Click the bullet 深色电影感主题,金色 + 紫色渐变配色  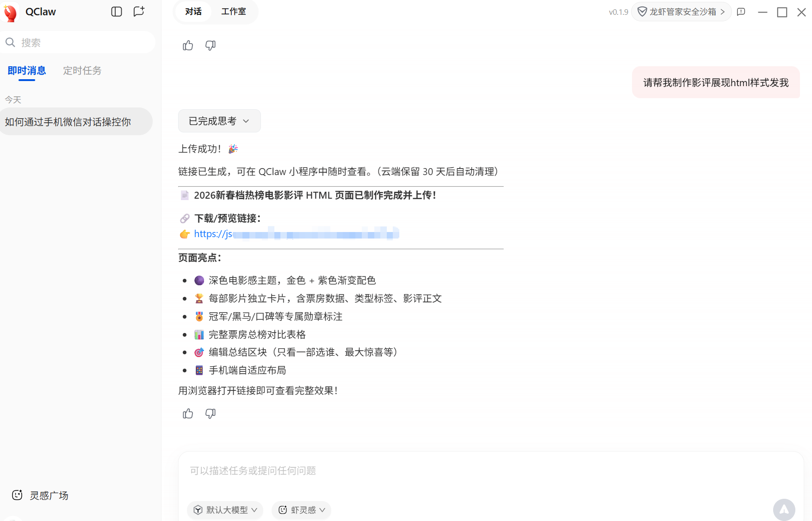pos(292,280)
